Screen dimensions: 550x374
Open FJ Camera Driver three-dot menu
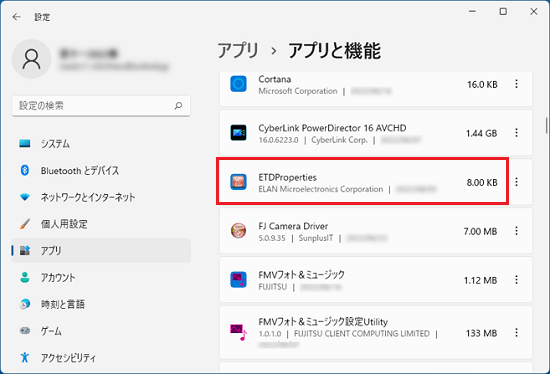coord(516,231)
